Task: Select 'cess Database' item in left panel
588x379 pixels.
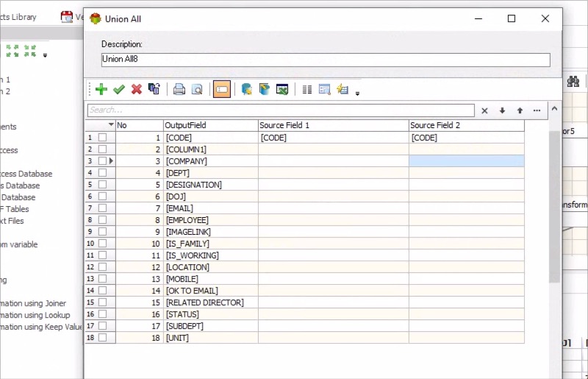Action: point(26,174)
